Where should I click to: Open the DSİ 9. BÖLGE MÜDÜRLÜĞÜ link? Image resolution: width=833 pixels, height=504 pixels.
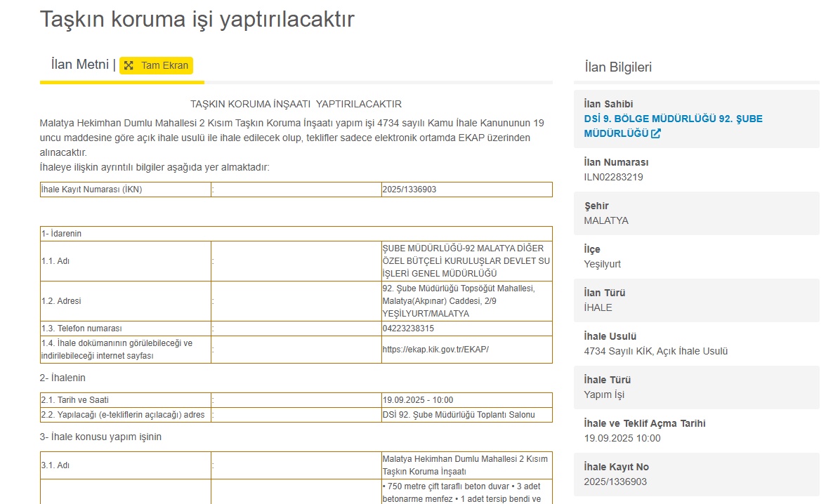pos(672,119)
